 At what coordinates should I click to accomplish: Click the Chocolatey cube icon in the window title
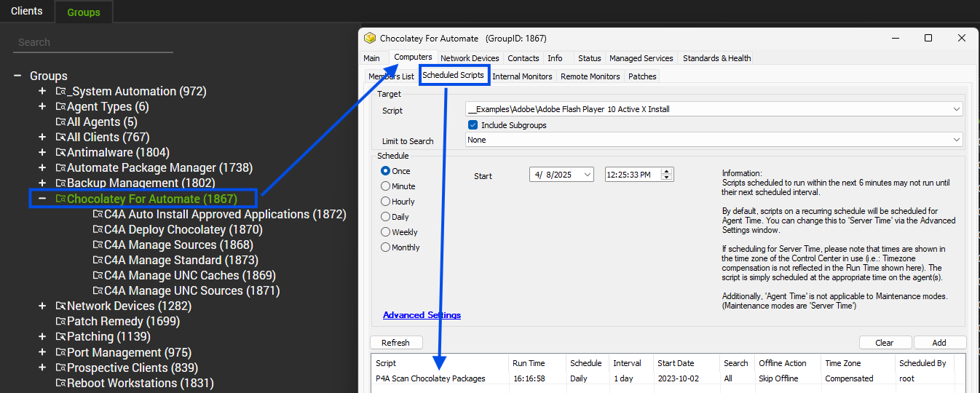pyautogui.click(x=370, y=38)
